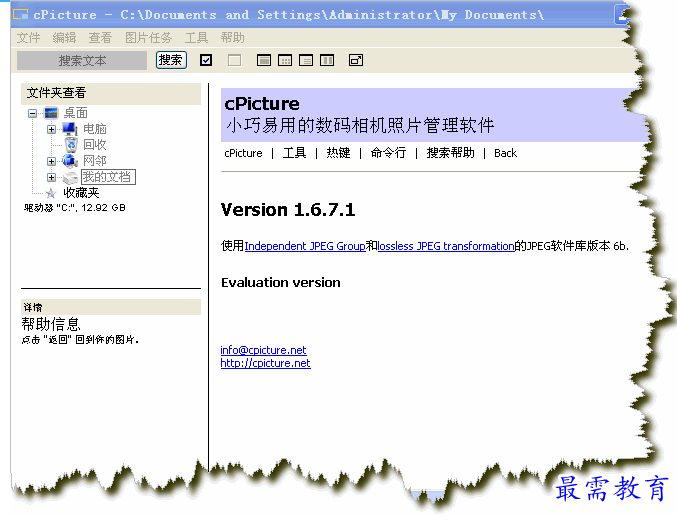
Task: Click the recycle bin icon
Action: point(71,145)
